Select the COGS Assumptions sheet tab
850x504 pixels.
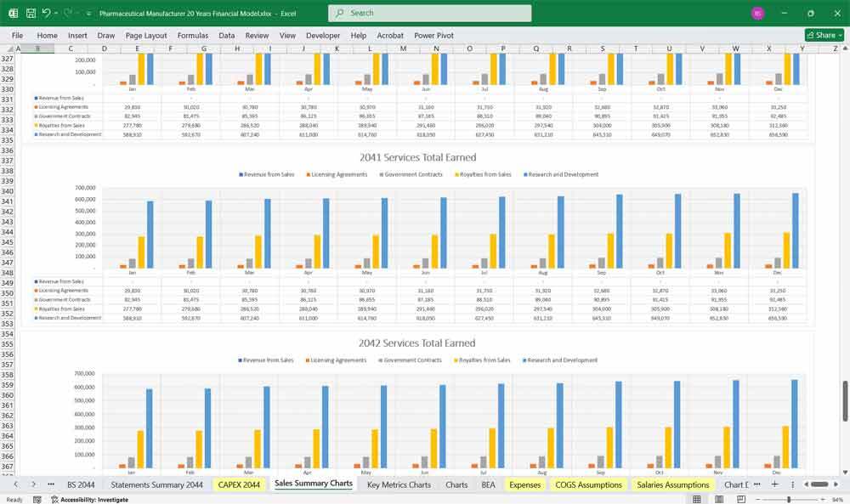(588, 484)
